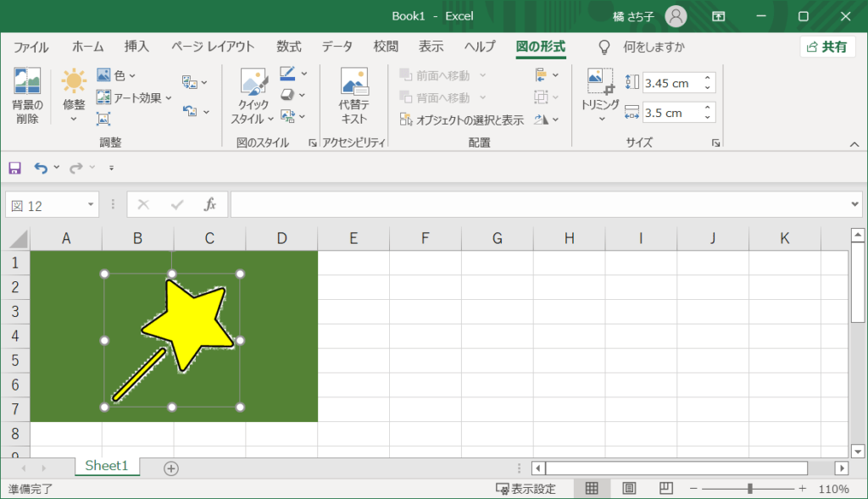Click the Select All corner triangle
This screenshot has height=499, width=868.
(19, 239)
